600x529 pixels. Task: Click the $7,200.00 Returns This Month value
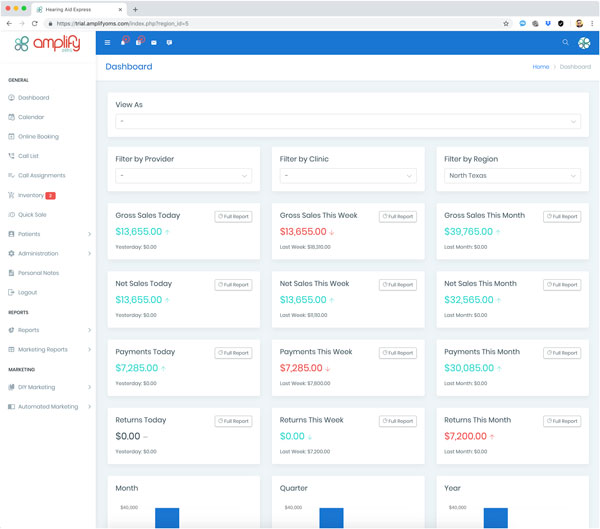point(465,436)
